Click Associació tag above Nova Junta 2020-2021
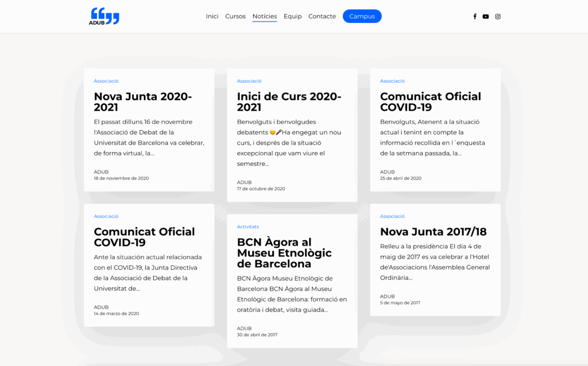 coord(106,81)
